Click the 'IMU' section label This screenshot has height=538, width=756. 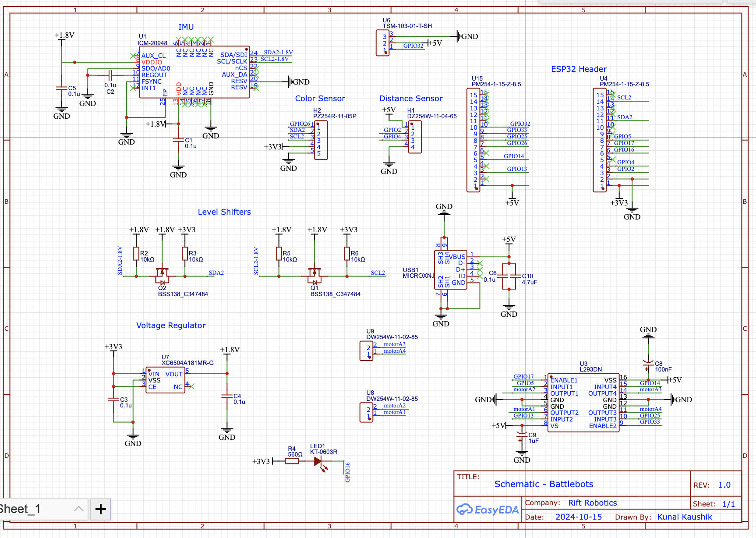coord(186,27)
